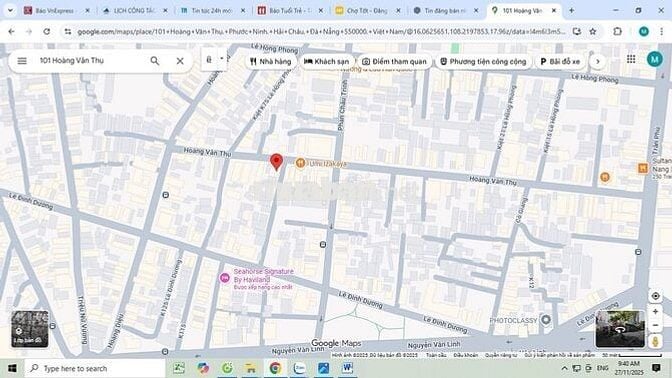
Task: Open Zalo from the taskbar
Action: [x=299, y=368]
